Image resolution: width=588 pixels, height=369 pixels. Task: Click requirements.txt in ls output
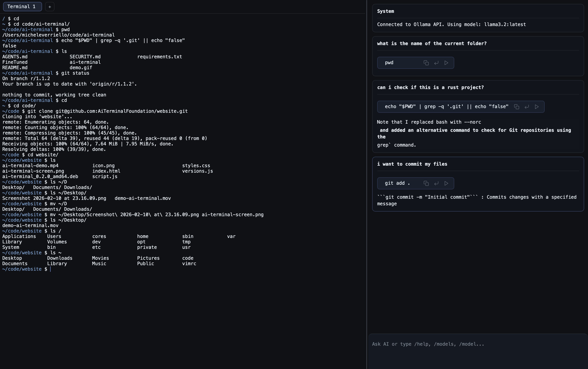[x=160, y=57]
